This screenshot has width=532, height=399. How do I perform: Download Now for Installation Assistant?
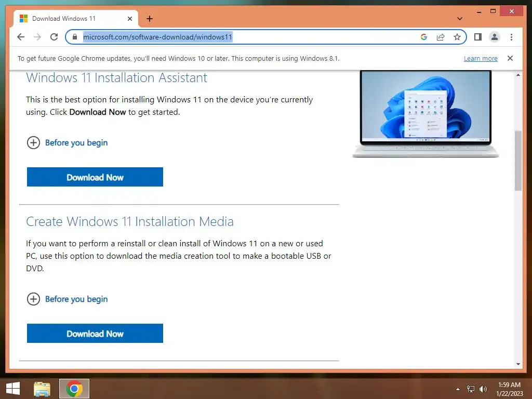(x=95, y=177)
